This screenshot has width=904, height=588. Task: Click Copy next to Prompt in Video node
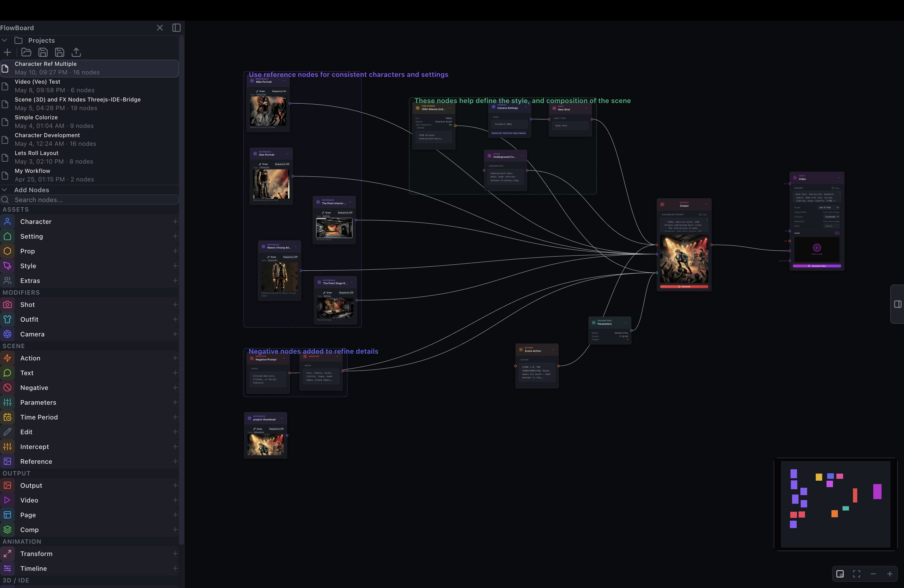[x=835, y=188]
